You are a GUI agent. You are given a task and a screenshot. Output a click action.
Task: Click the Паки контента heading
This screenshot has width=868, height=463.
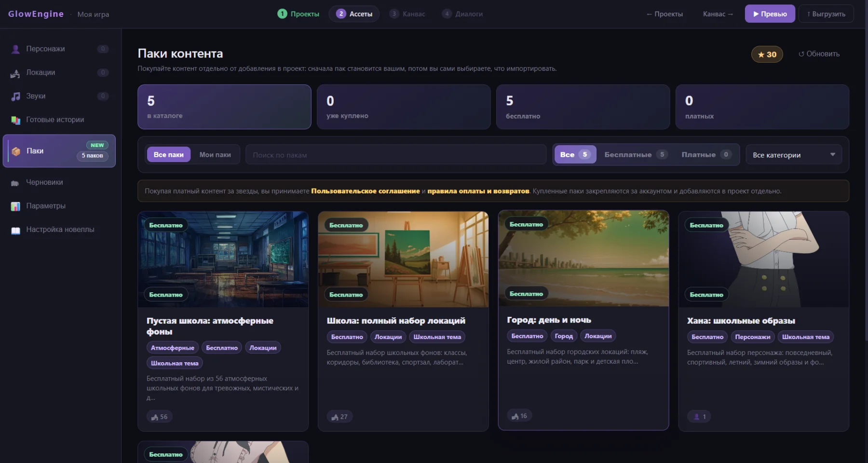coord(180,54)
